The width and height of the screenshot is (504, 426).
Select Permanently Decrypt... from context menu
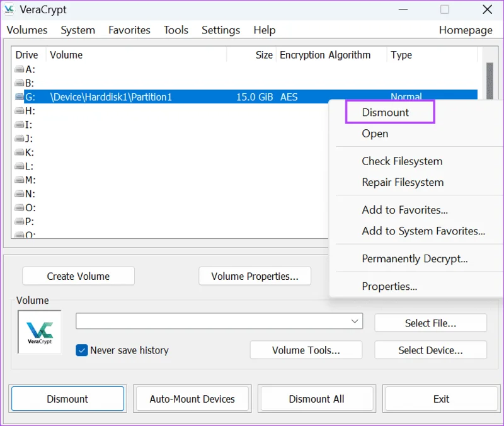(x=416, y=259)
